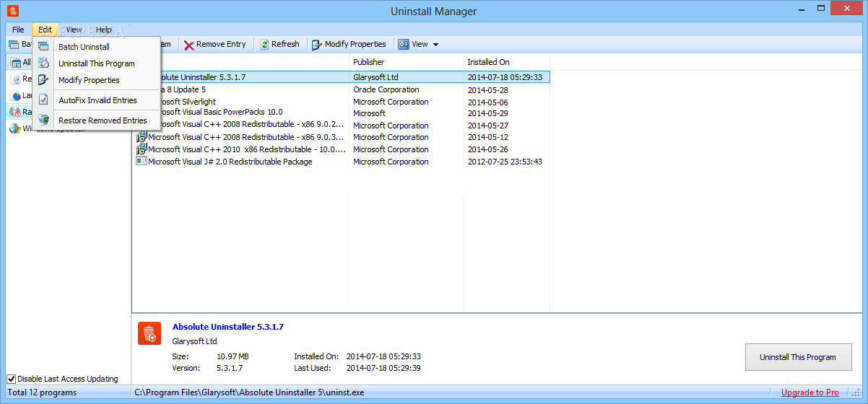Click the 2014-05-28 installed date cell

tap(487, 90)
